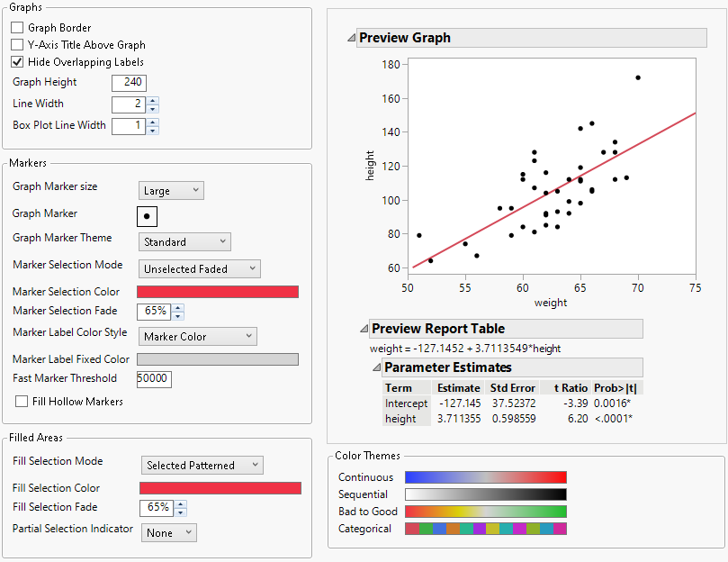This screenshot has height=562, width=728.
Task: Open the Fill Selection Mode dropdown
Action: [202, 465]
